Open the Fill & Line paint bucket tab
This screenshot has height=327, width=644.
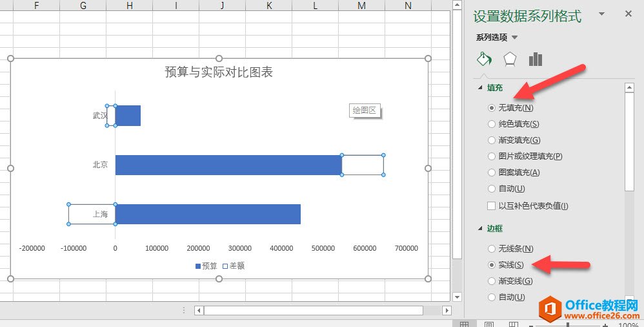click(484, 59)
